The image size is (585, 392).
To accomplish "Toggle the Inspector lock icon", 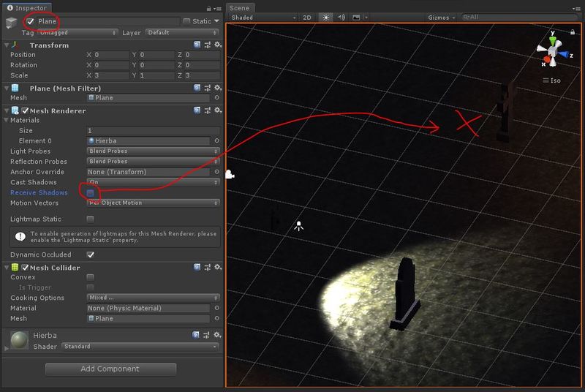I will pyautogui.click(x=209, y=8).
